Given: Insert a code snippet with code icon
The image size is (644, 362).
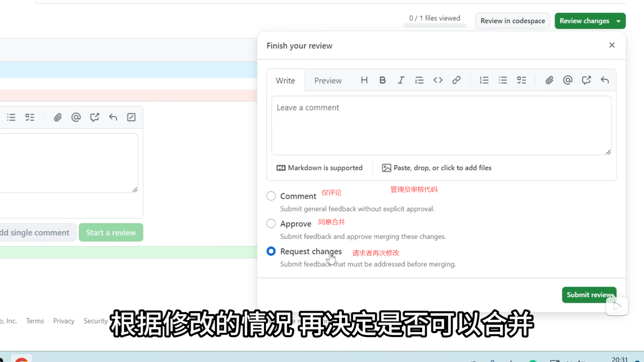Looking at the screenshot, I should pos(438,80).
